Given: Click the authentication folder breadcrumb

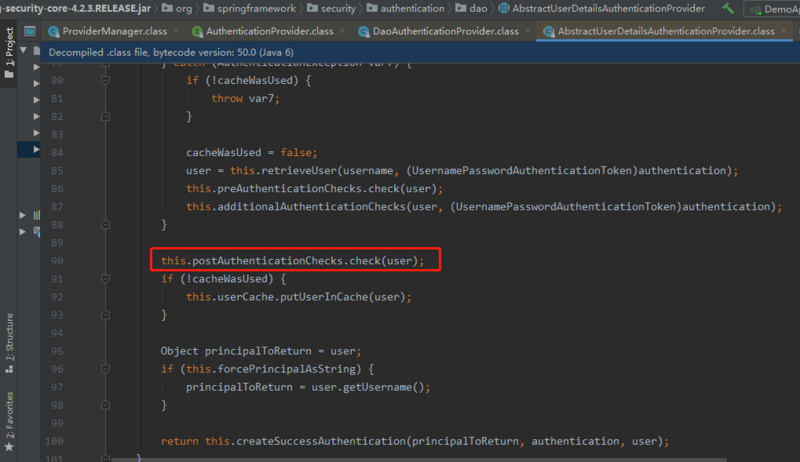Looking at the screenshot, I should click(405, 8).
